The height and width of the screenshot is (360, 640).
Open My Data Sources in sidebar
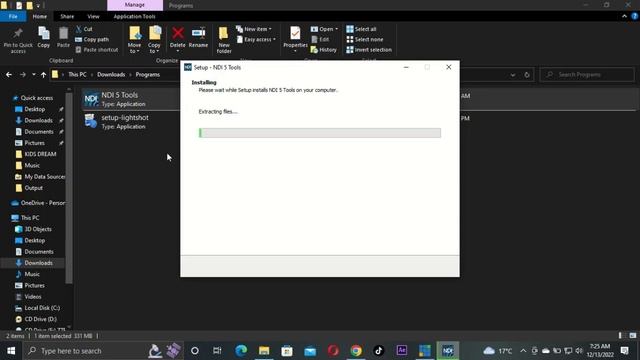click(x=40, y=177)
